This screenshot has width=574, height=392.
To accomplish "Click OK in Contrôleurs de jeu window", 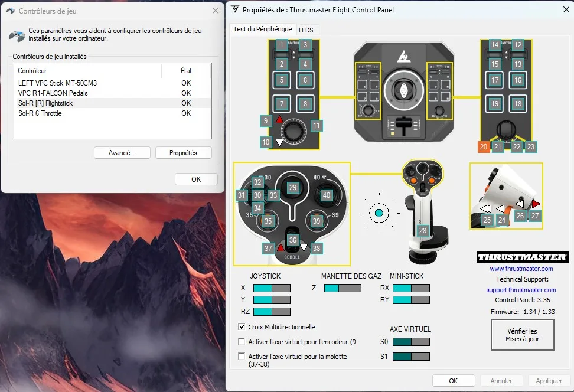I will pyautogui.click(x=196, y=179).
